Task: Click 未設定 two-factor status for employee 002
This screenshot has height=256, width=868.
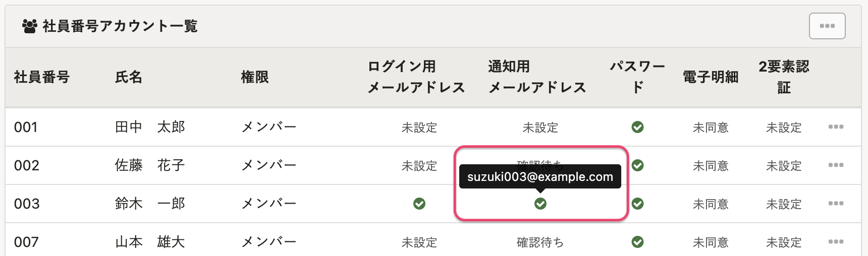Action: [784, 166]
